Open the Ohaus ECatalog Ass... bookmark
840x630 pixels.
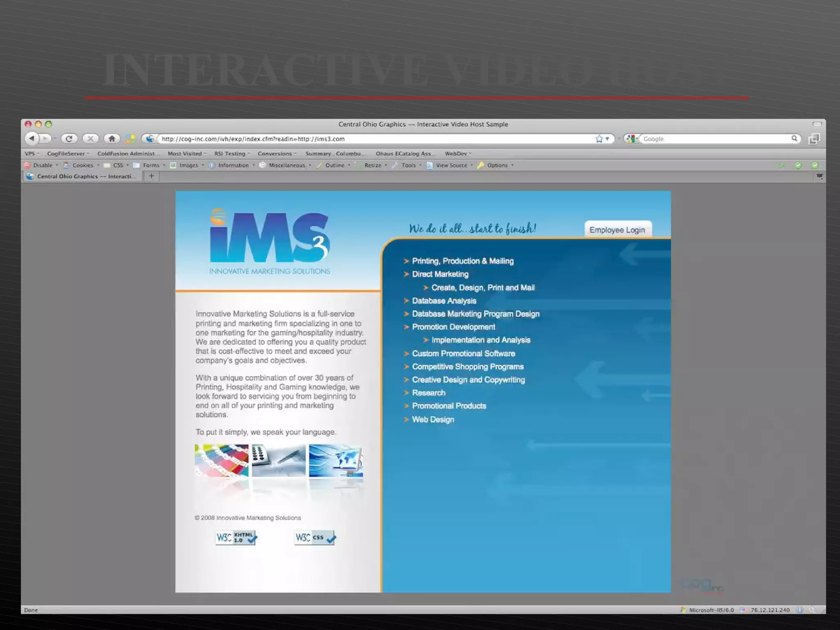tap(406, 153)
